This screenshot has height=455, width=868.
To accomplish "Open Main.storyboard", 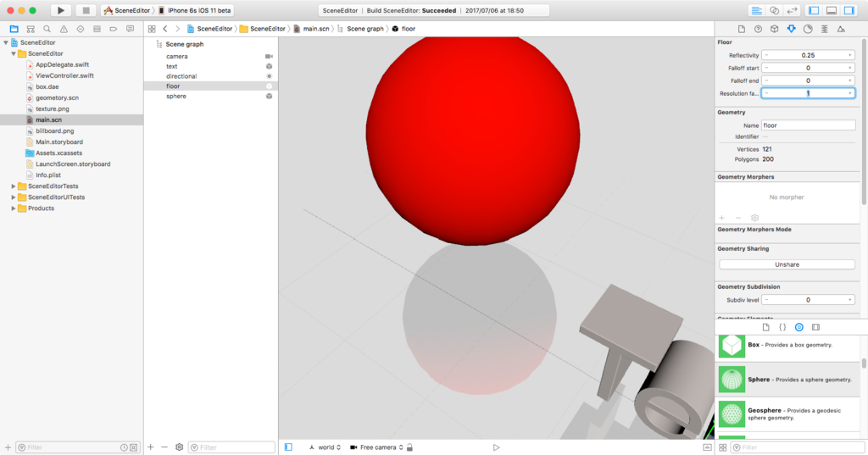I will coord(59,142).
